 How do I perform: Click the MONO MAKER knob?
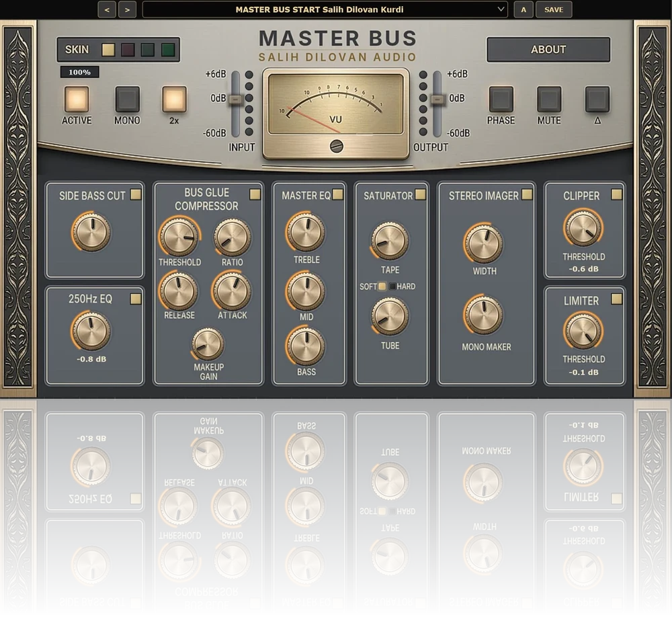pyautogui.click(x=483, y=315)
